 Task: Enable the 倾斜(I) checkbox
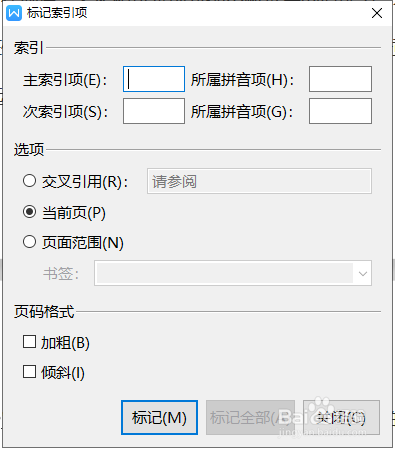point(29,371)
